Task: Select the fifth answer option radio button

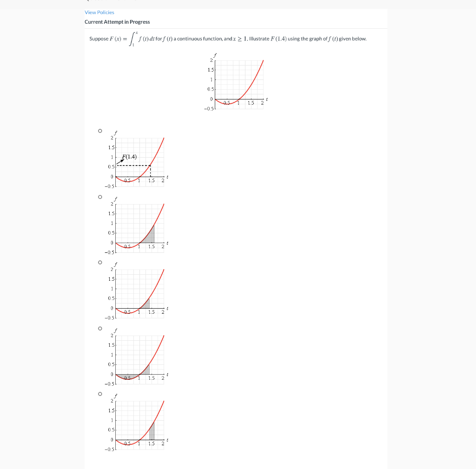Action: pos(100,394)
